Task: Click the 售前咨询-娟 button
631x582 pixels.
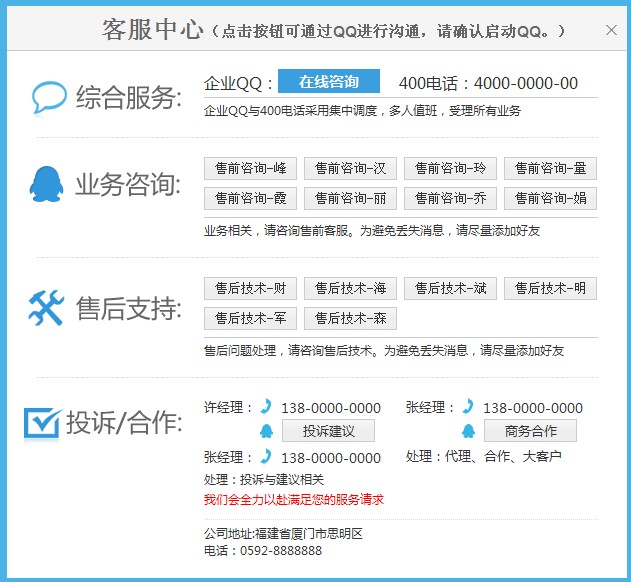Action: click(550, 198)
